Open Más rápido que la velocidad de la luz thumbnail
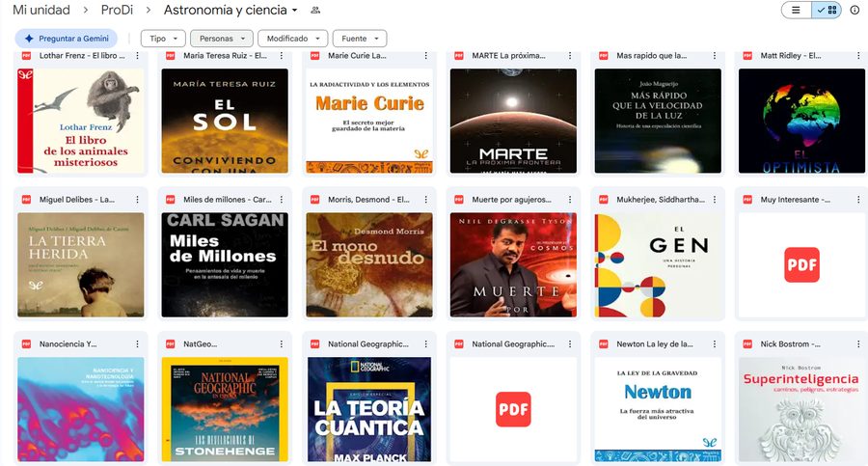The width and height of the screenshot is (868, 466). click(x=658, y=121)
